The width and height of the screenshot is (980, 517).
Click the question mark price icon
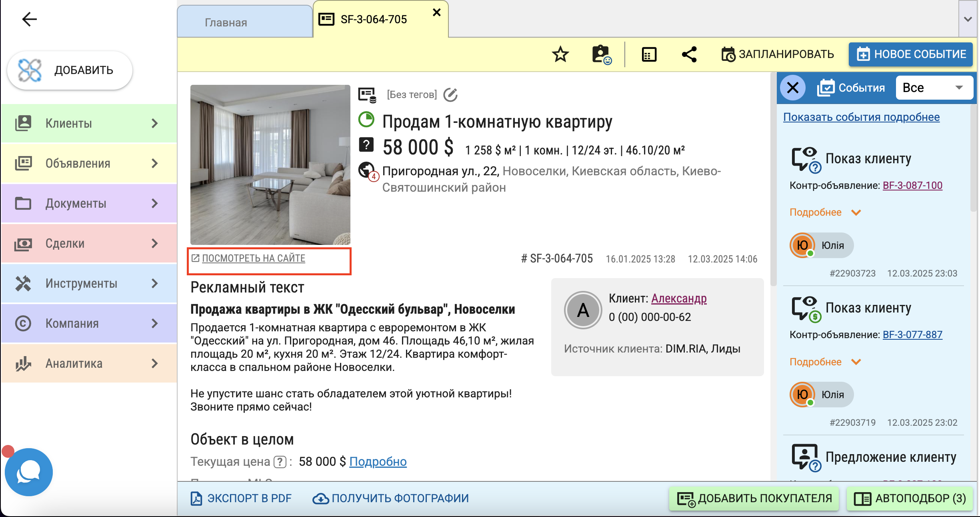[366, 144]
